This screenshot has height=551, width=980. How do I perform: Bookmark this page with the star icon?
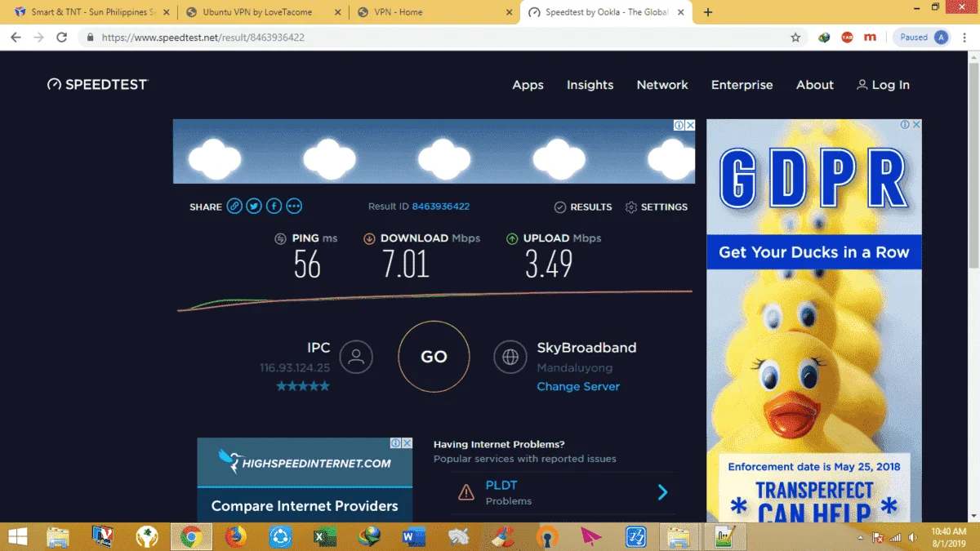[795, 37]
